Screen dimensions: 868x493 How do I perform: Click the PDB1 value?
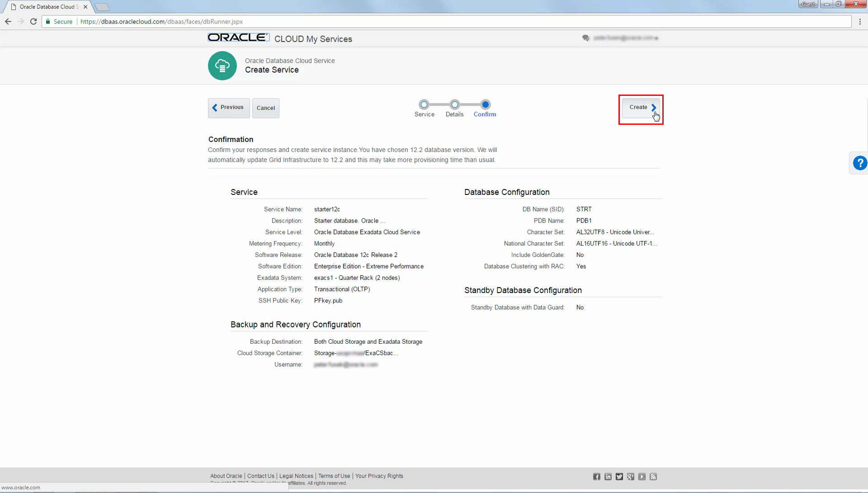pyautogui.click(x=584, y=221)
